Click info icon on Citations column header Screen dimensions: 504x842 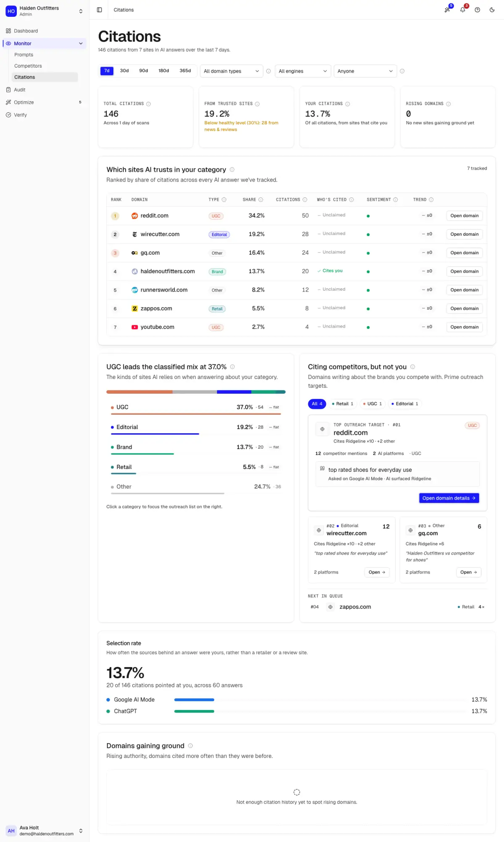click(x=305, y=200)
